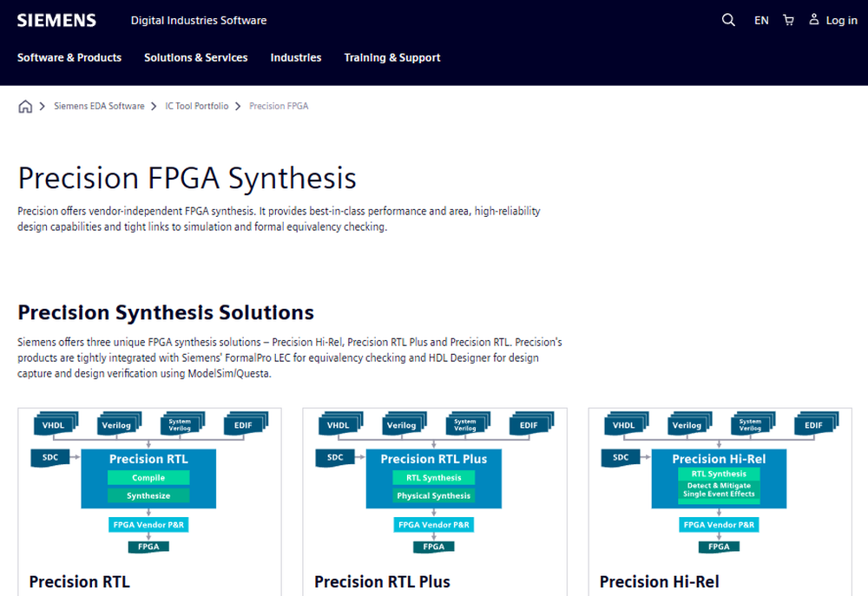Click the EDIF file icon in Precision RTL diagram
868x596 pixels.
coord(246,424)
